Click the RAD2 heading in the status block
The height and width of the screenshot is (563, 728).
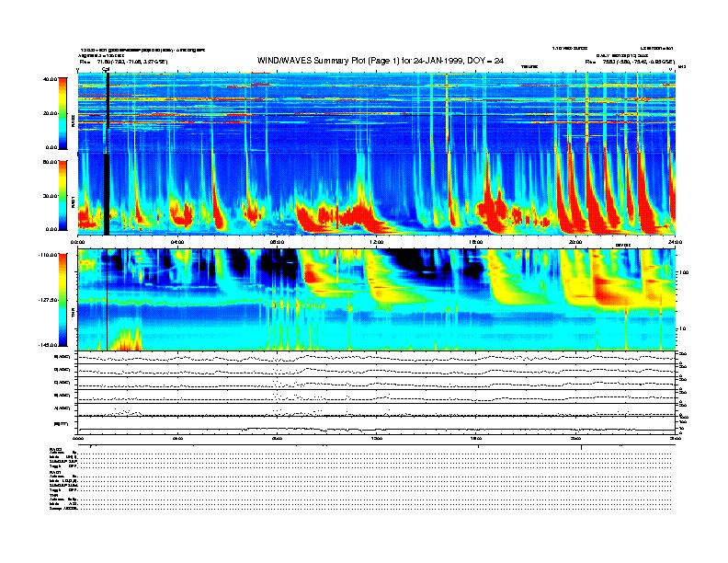point(55,449)
